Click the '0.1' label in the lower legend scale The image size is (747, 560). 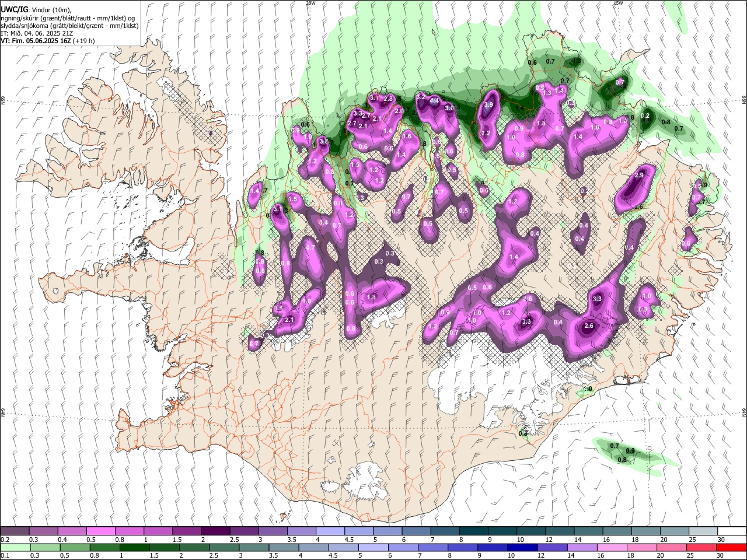(x=5, y=555)
